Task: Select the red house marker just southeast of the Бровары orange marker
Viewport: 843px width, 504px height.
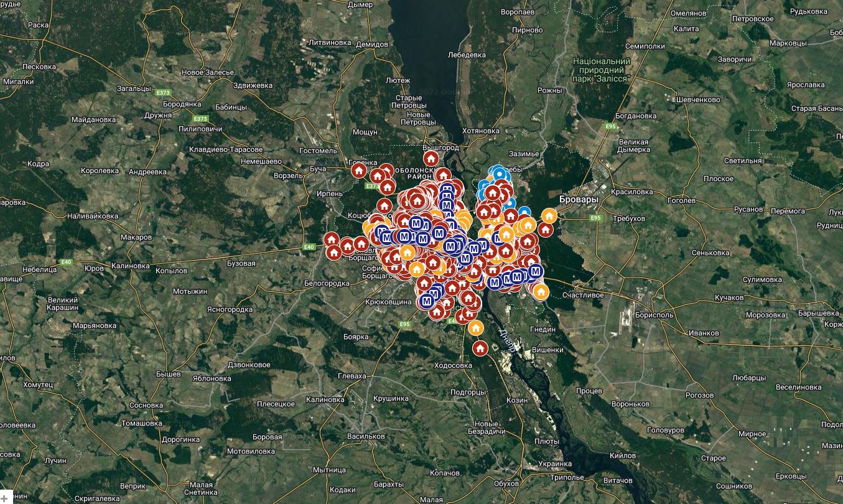Action: (x=546, y=230)
